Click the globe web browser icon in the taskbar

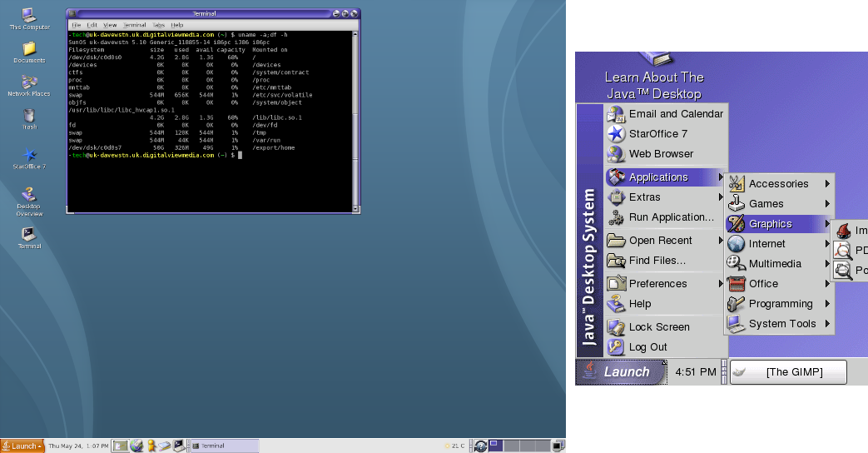click(136, 446)
